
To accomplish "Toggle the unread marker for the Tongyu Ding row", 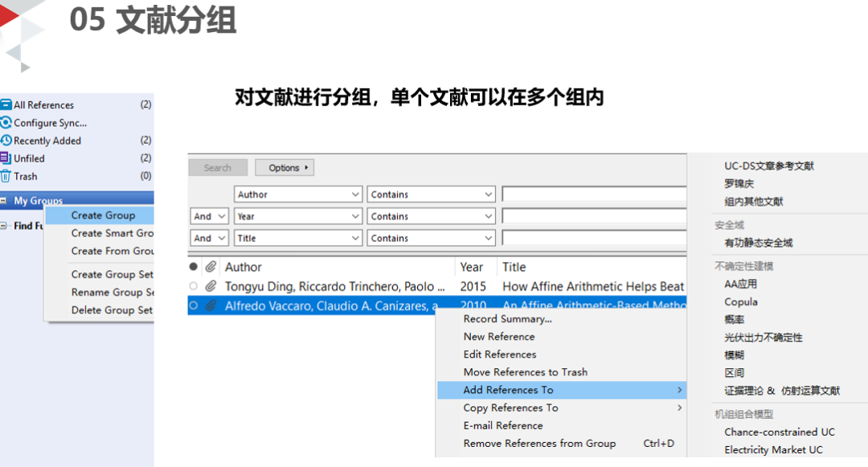I will pos(193,286).
